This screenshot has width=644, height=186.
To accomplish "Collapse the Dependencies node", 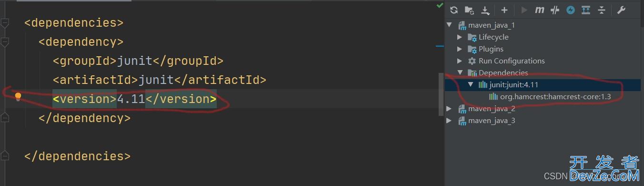I will [460, 73].
